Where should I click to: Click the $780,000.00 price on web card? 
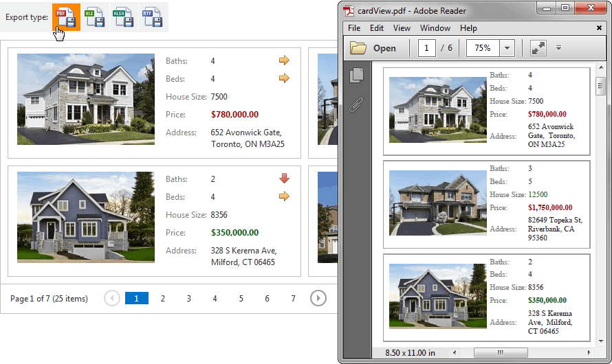[234, 115]
